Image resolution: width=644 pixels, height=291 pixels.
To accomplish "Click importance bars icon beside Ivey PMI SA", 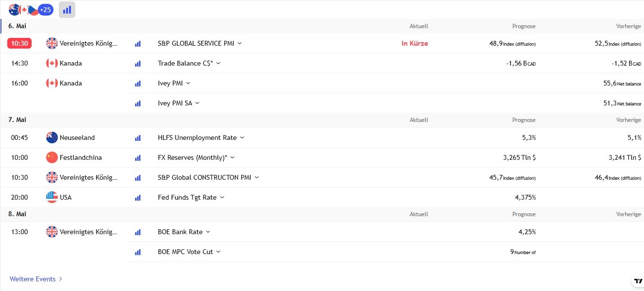I will [138, 103].
